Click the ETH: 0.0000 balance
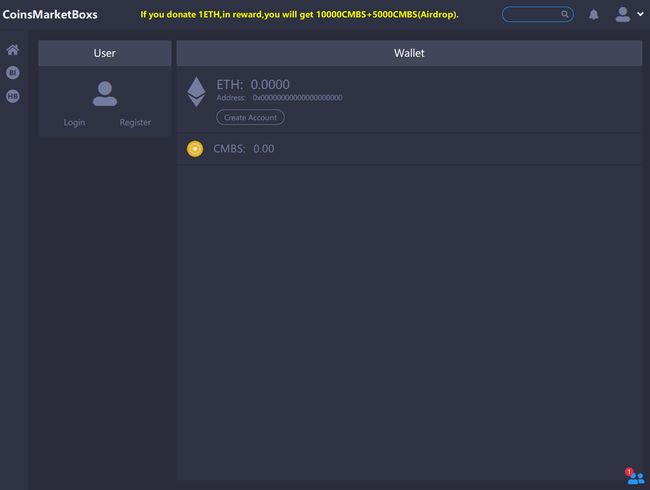 click(253, 85)
